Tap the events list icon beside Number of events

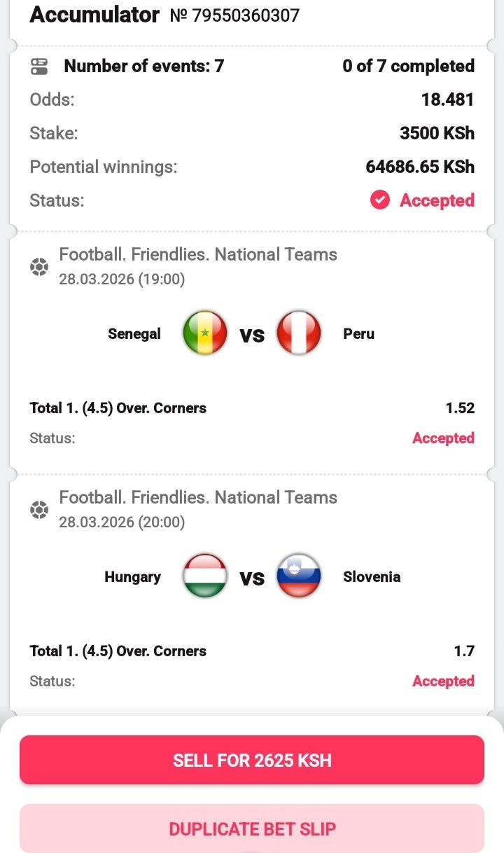click(39, 67)
